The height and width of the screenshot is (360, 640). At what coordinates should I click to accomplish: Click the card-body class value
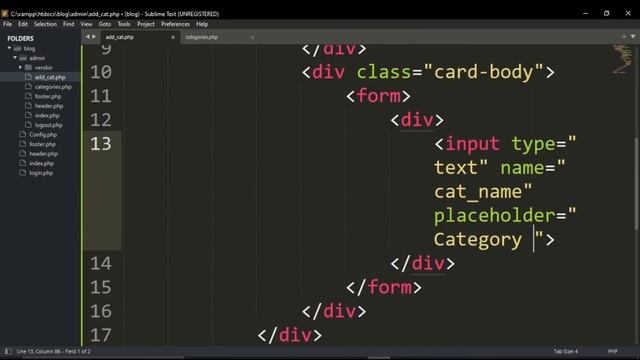(484, 72)
